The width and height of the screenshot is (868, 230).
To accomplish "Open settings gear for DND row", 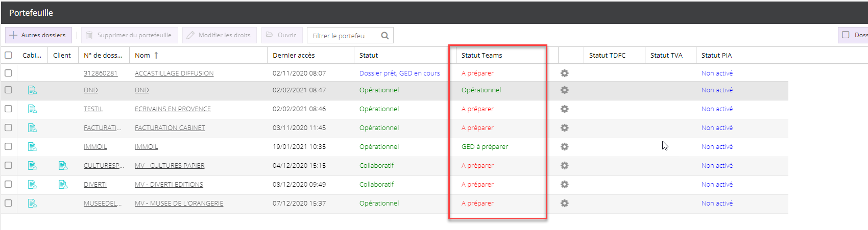I will [x=564, y=90].
